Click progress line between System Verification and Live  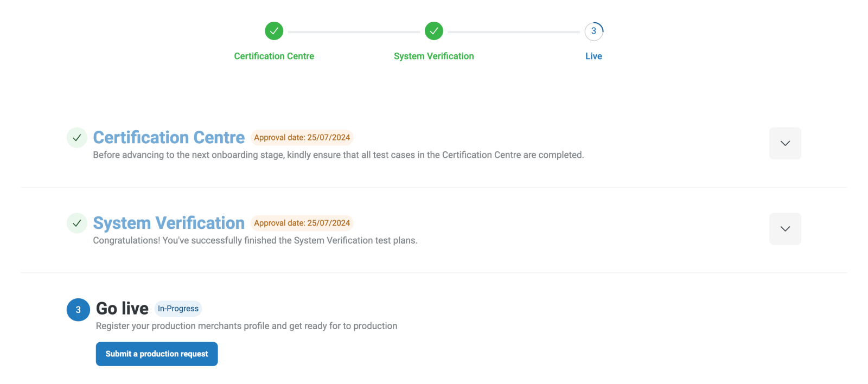coord(514,31)
